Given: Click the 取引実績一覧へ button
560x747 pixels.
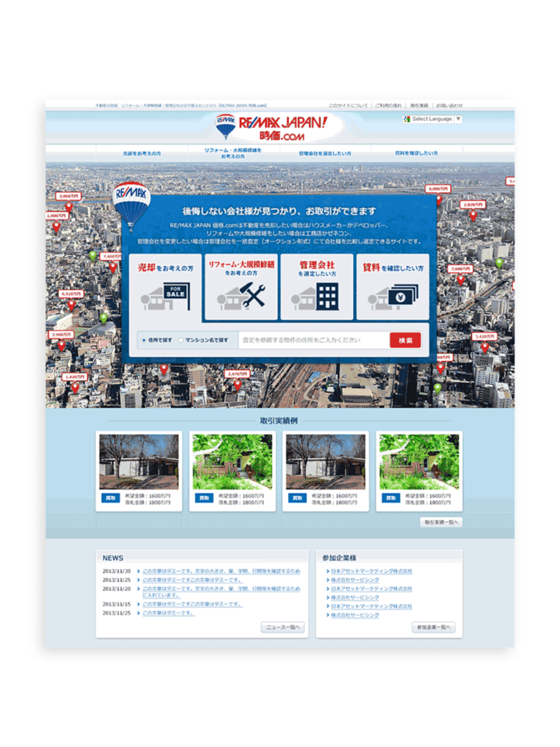Looking at the screenshot, I should click(441, 522).
